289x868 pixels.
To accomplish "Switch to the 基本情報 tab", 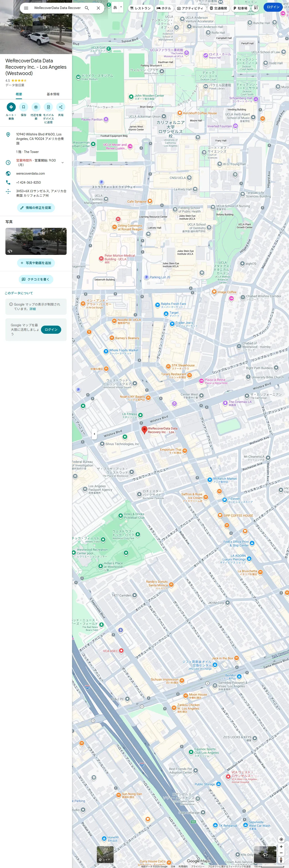I will [53, 94].
